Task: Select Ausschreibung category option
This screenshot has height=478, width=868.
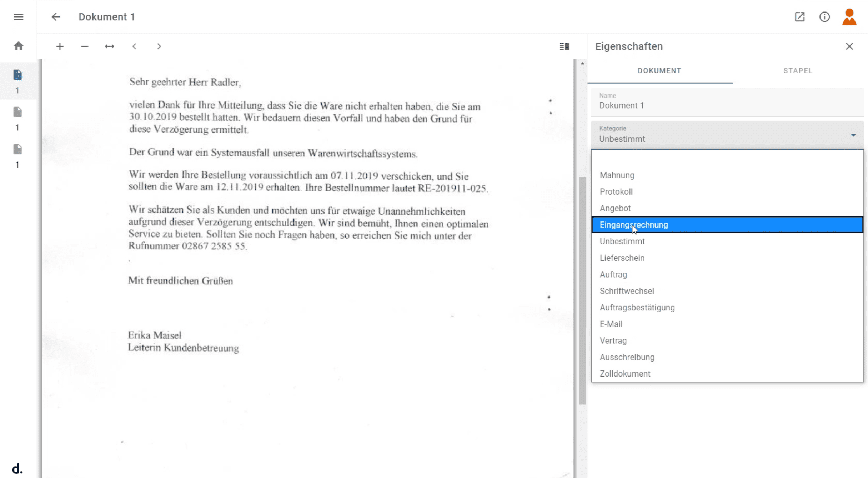Action: point(727,357)
